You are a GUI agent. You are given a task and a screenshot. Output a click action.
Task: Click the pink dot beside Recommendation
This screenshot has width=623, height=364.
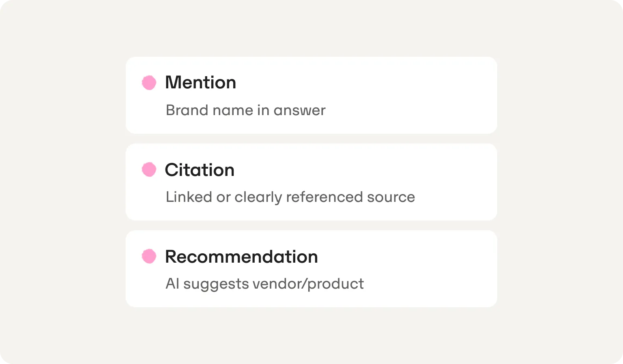pyautogui.click(x=149, y=256)
